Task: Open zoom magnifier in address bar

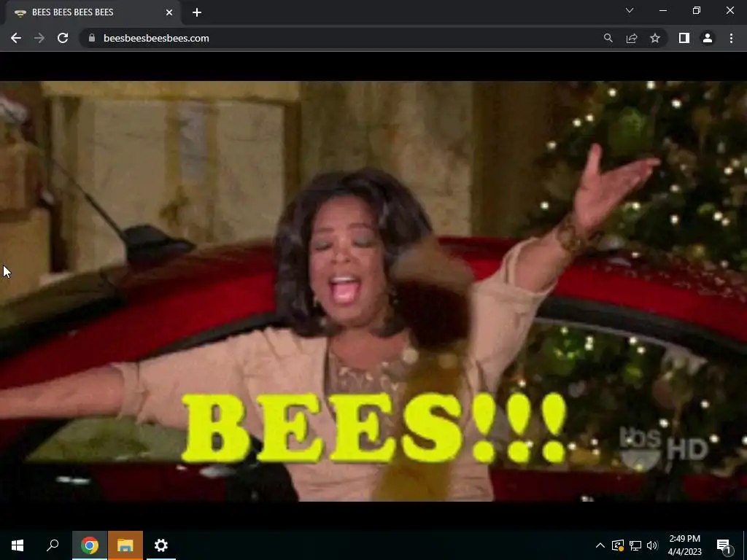Action: (608, 38)
